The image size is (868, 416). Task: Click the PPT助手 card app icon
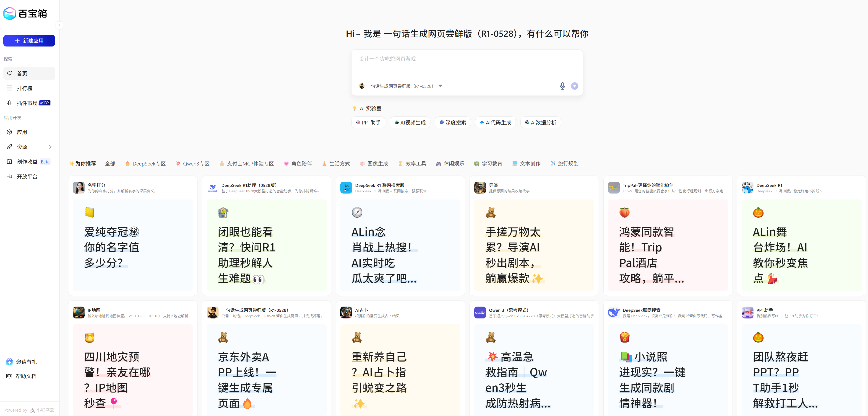(x=748, y=313)
